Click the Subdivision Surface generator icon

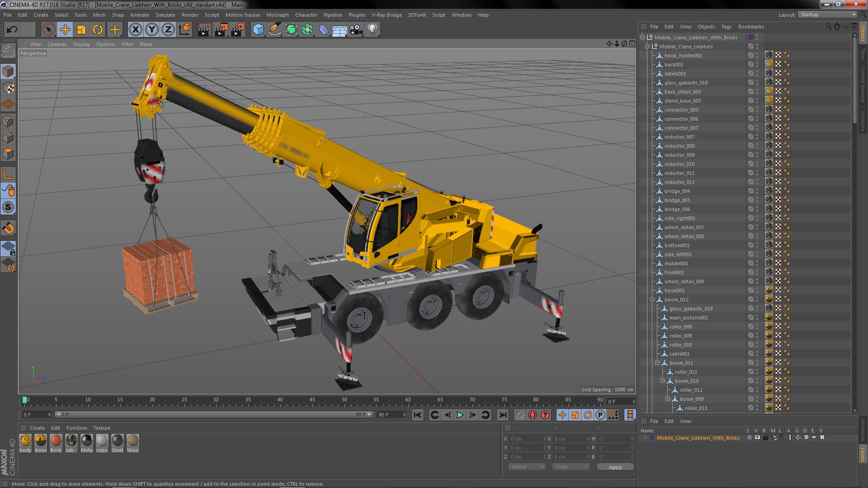291,30
